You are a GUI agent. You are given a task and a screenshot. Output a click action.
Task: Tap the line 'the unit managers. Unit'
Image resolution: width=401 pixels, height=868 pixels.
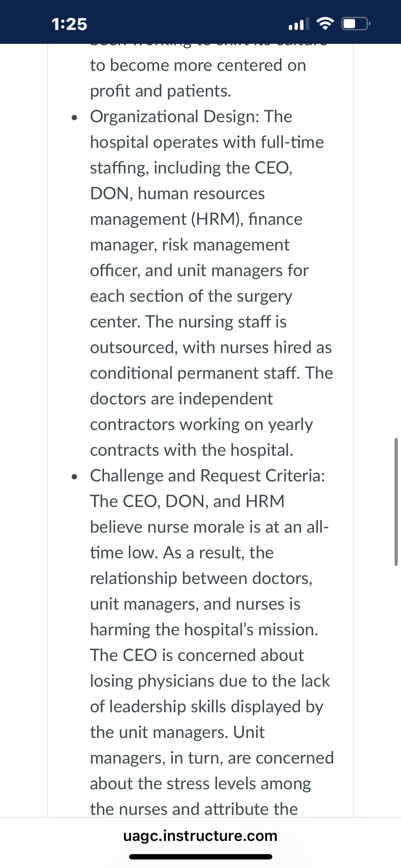(177, 732)
